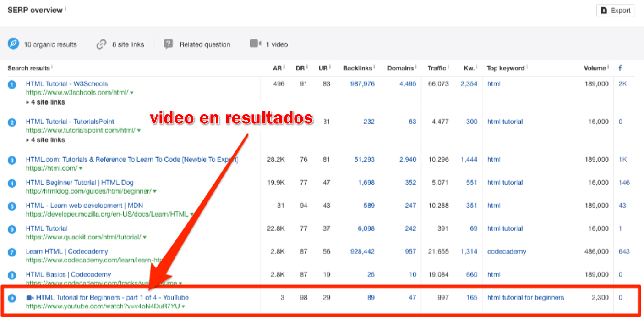The height and width of the screenshot is (317, 644).
Task: Click the organic results compass icon
Action: tap(14, 44)
